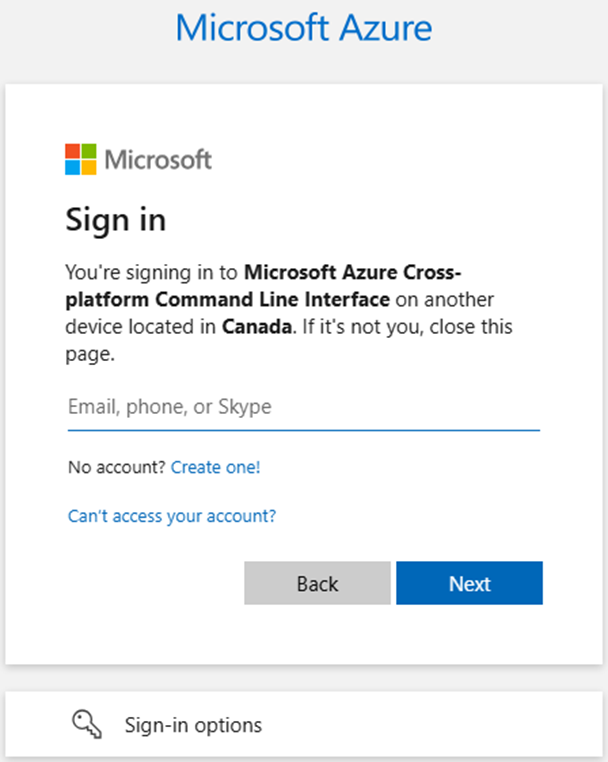608x762 pixels.
Task: Click the Microsoft four-square logo
Action: 81,159
